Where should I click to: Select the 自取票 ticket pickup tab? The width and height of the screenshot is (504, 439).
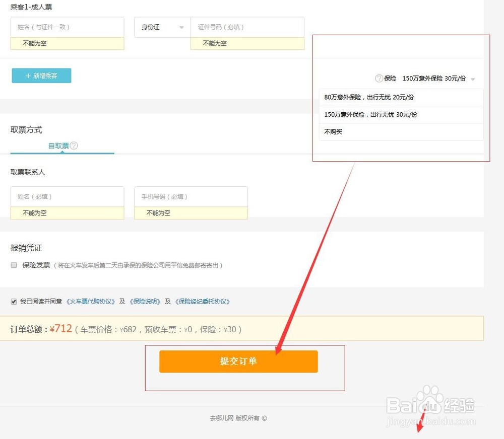coord(59,145)
